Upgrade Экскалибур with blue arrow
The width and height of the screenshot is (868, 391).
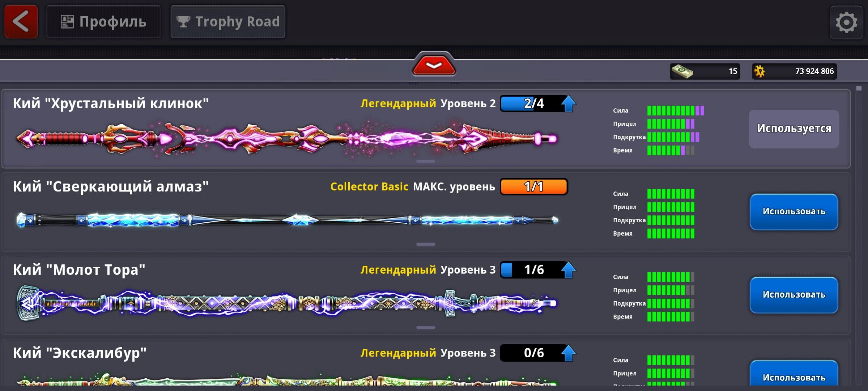[x=569, y=353]
